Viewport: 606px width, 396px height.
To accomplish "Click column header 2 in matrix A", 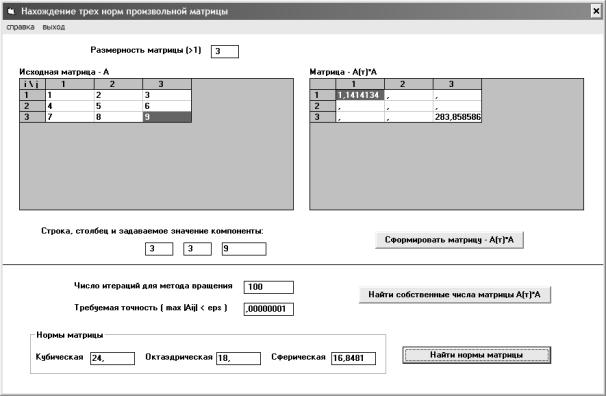I will tap(118, 84).
